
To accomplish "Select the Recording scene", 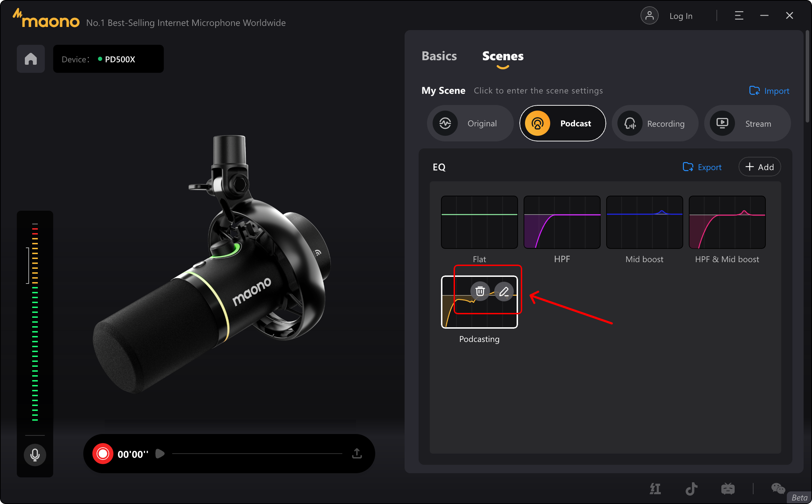I will pyautogui.click(x=655, y=123).
